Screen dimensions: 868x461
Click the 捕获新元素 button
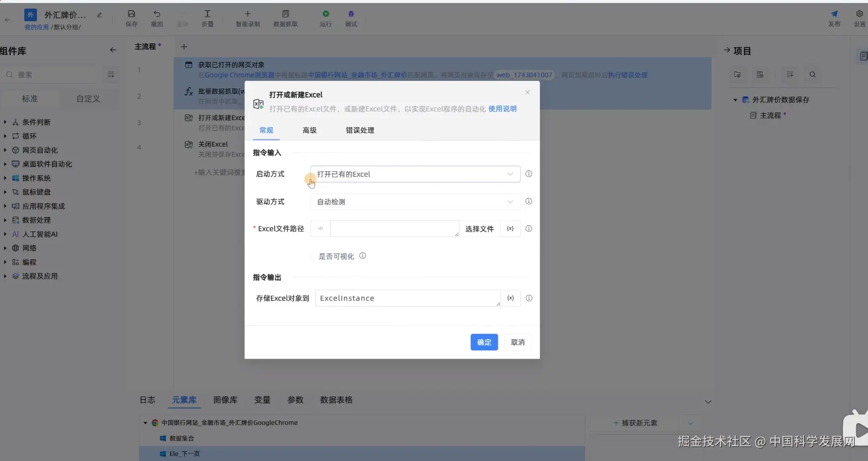click(635, 423)
